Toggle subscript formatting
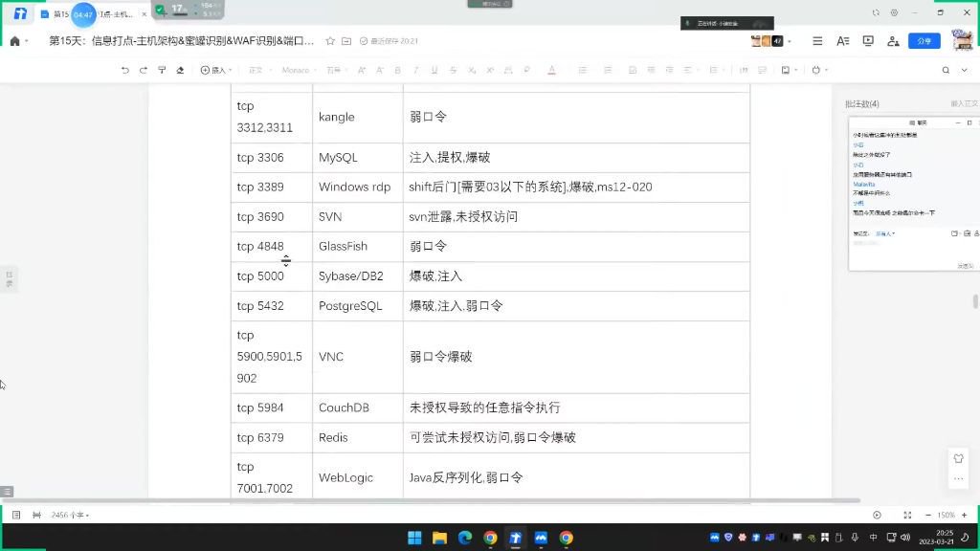The height and width of the screenshot is (551, 980). [x=472, y=70]
